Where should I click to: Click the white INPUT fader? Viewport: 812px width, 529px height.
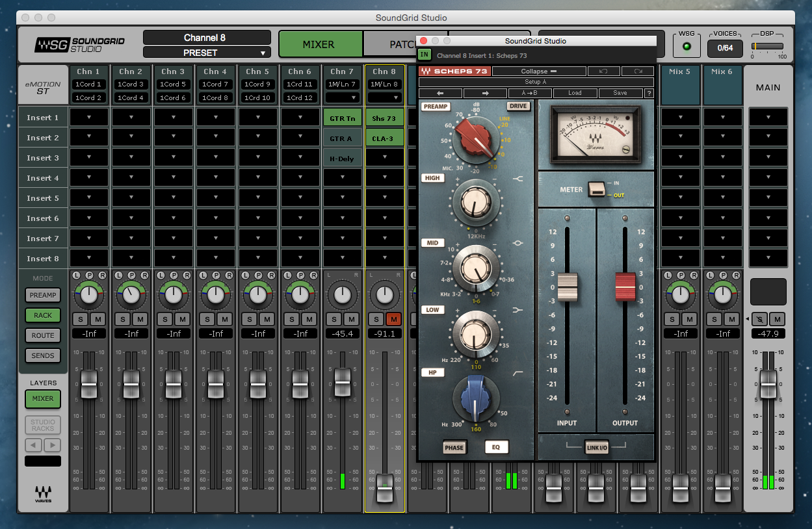pos(567,287)
